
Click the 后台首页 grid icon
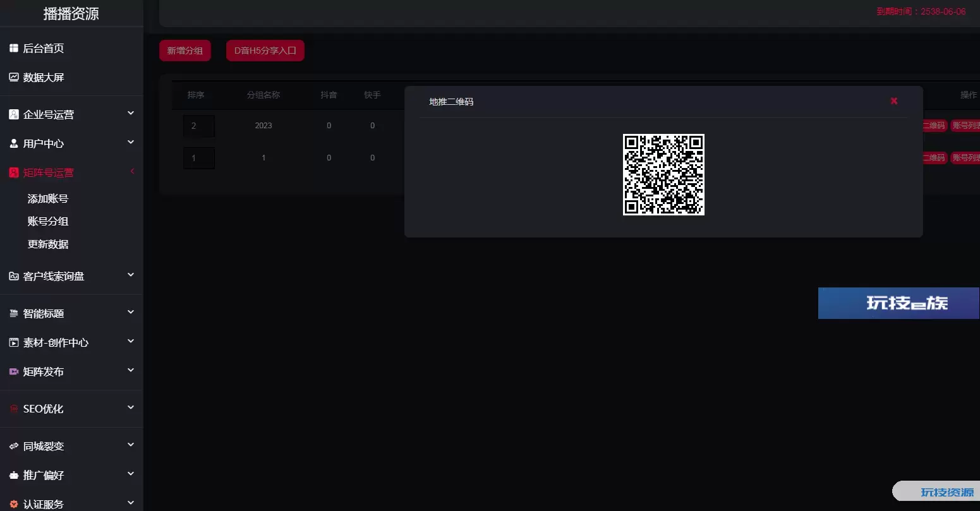13,48
